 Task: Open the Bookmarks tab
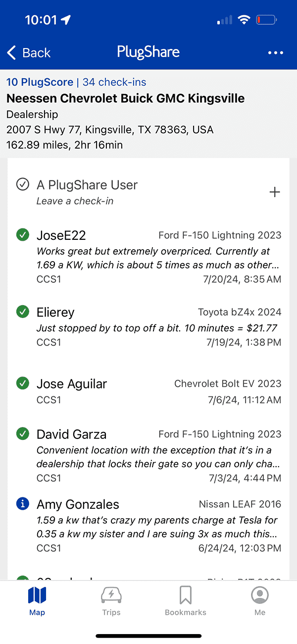[186, 601]
